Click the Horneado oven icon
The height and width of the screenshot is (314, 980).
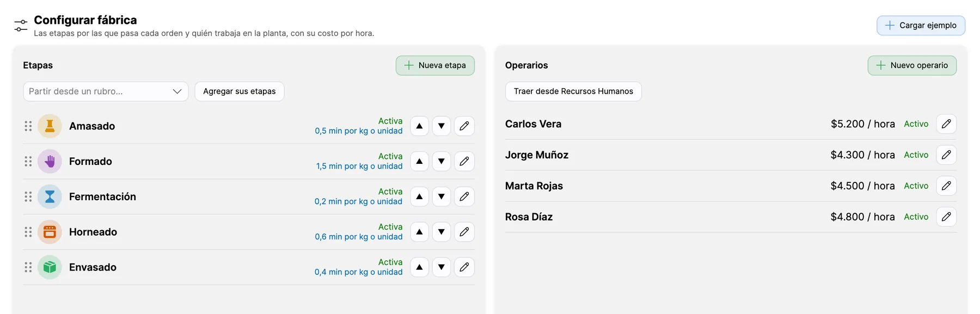point(50,232)
